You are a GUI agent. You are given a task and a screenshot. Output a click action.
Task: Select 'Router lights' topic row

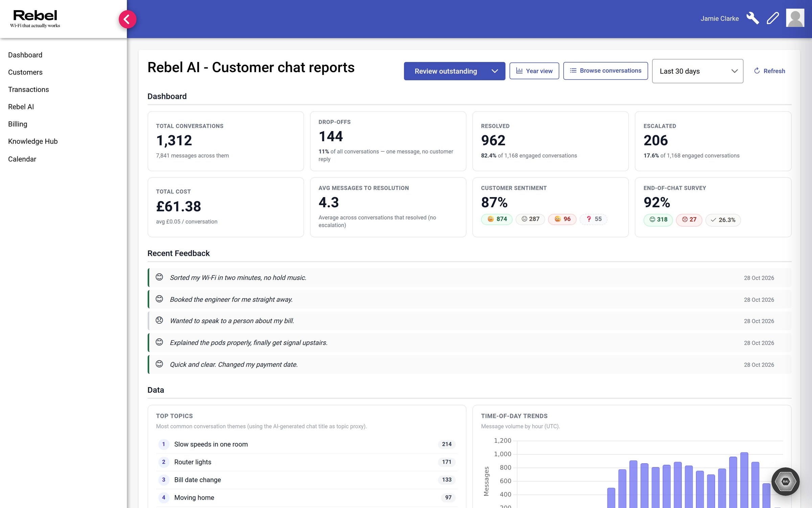click(307, 462)
